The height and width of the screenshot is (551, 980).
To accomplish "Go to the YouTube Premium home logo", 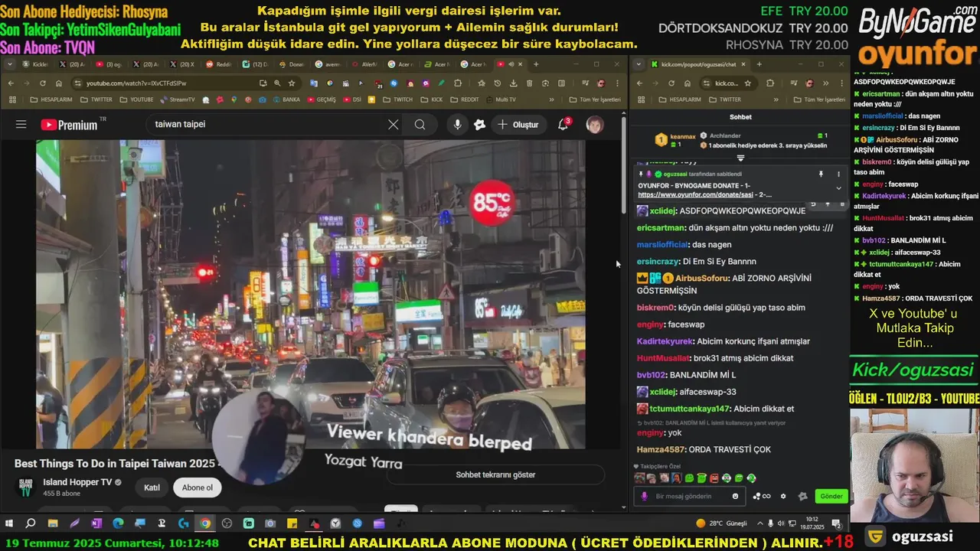I will (70, 124).
